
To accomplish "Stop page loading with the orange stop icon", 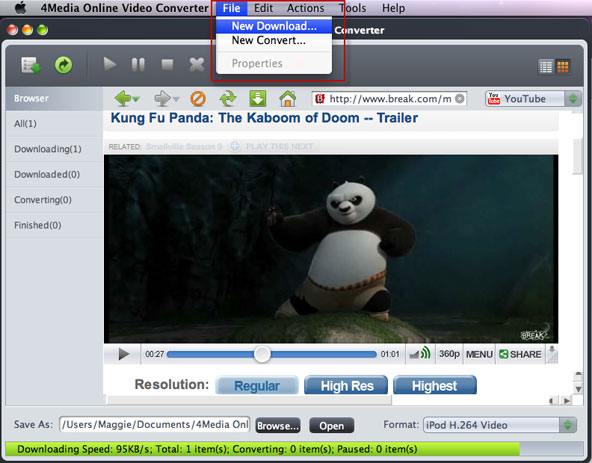I will tap(198, 99).
